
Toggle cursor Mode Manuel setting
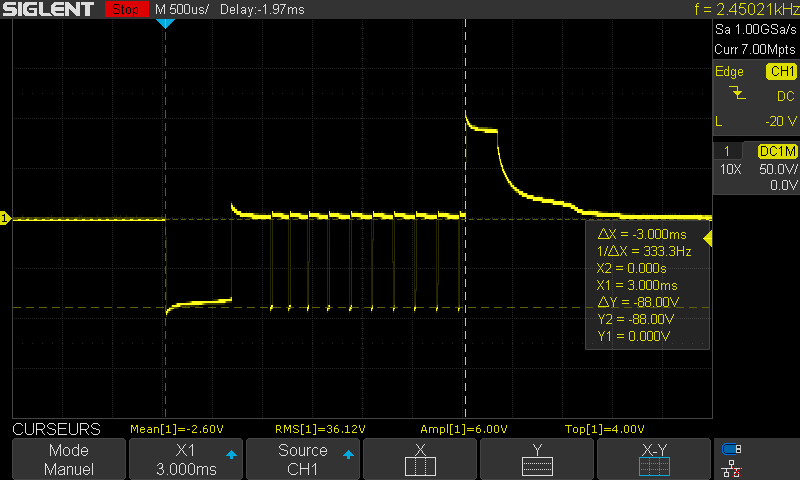point(68,459)
